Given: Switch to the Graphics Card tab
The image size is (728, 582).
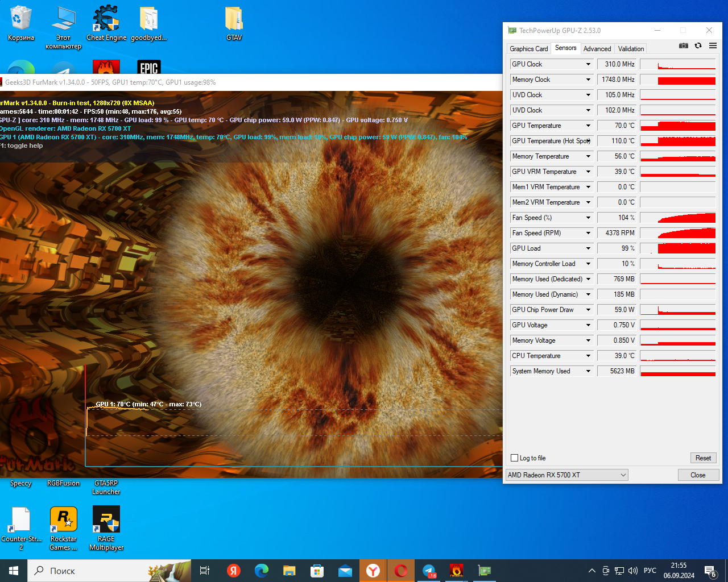Looking at the screenshot, I should click(529, 49).
